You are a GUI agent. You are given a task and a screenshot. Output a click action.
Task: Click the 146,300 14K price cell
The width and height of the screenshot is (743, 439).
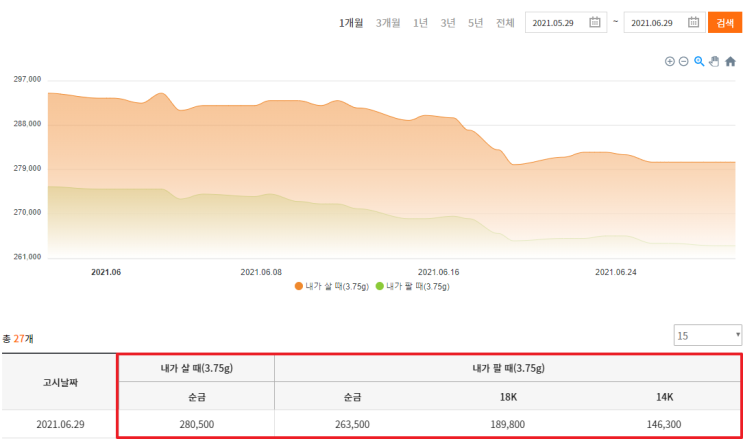664,424
